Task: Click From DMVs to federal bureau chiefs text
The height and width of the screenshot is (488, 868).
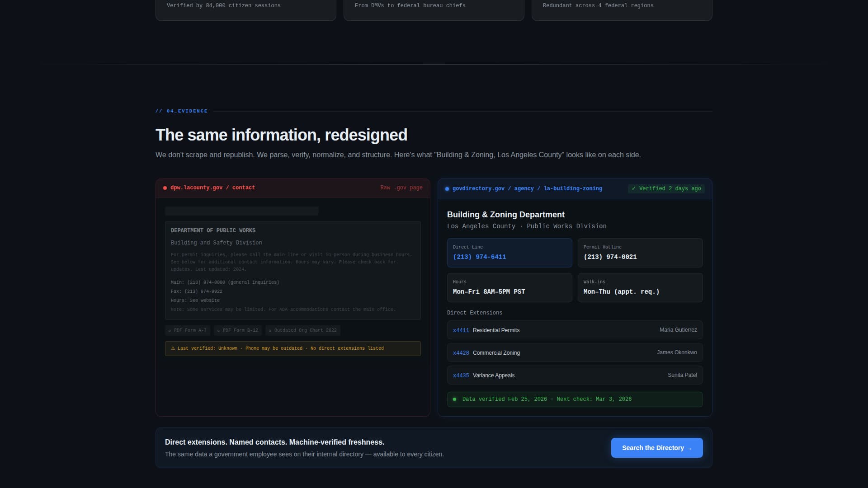Action: click(x=410, y=5)
